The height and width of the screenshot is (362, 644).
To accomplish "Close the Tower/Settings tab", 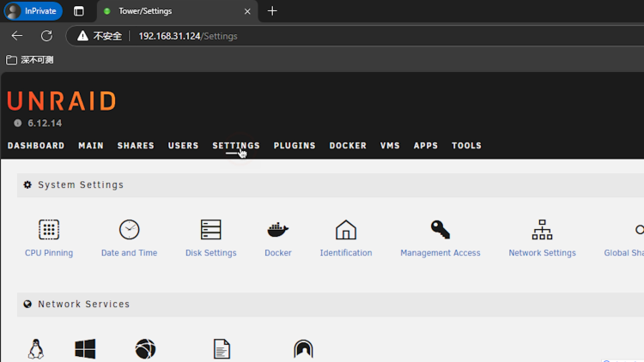I will pos(247,11).
